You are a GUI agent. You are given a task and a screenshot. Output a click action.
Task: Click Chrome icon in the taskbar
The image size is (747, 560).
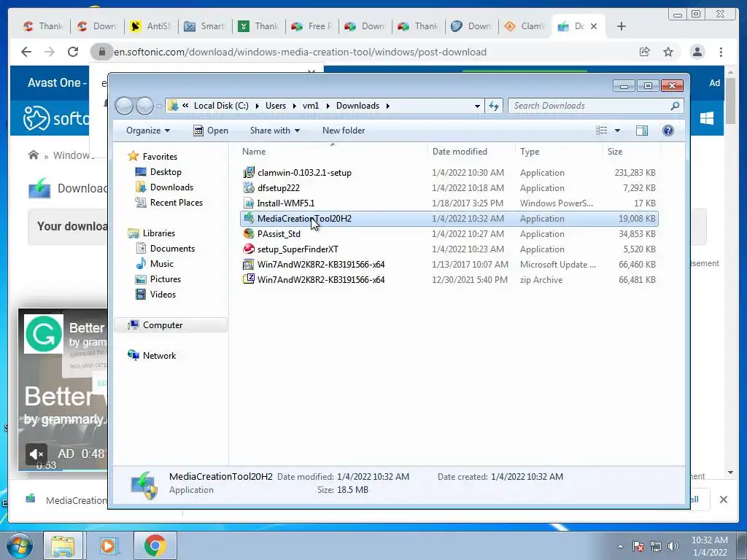click(x=155, y=545)
